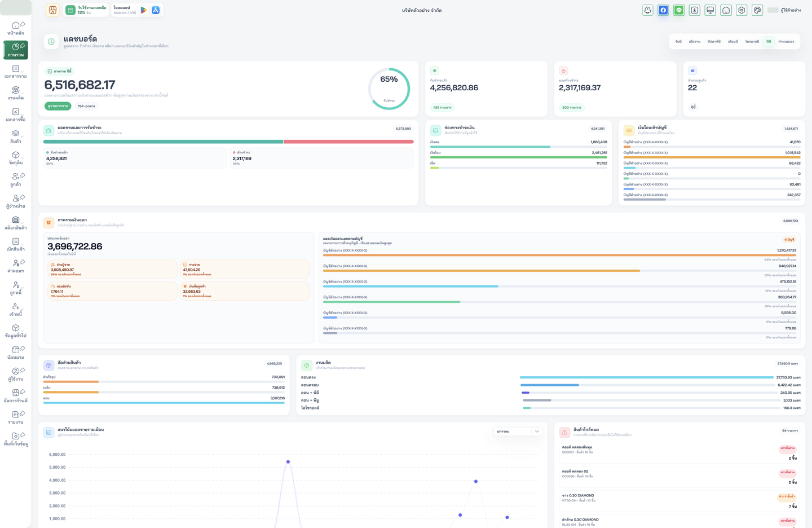The image size is (812, 528).
Task: Switch to the วันนี้ period tab
Action: (x=678, y=42)
